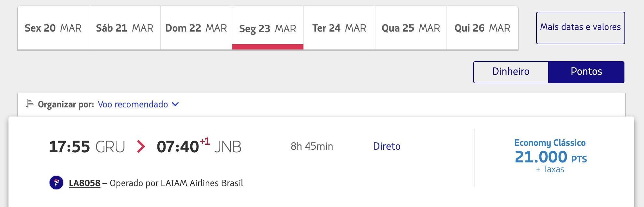Select the Qua 25 MAR date tab
The height and width of the screenshot is (207, 644).
click(x=411, y=28)
